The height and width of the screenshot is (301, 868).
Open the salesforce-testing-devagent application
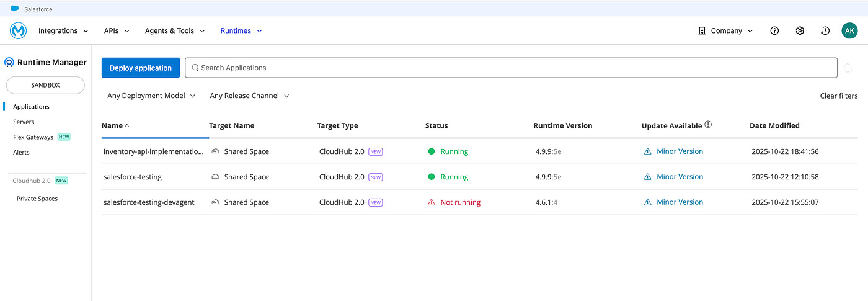[x=149, y=202]
